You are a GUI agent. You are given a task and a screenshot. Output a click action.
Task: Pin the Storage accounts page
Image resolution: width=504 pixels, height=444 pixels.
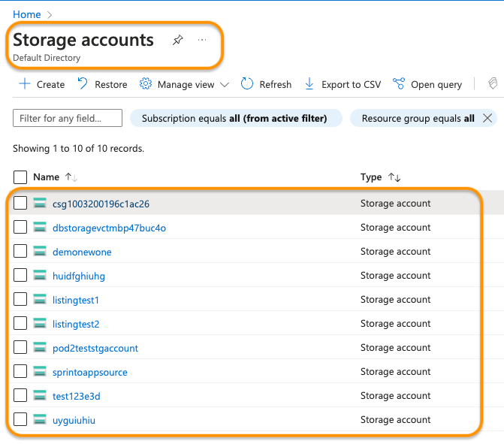pos(178,40)
